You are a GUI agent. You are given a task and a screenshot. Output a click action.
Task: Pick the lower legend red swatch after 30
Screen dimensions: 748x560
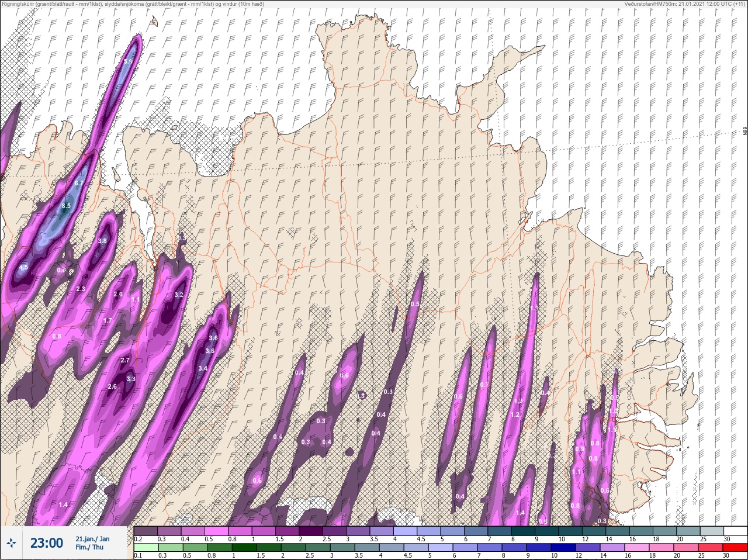735,548
